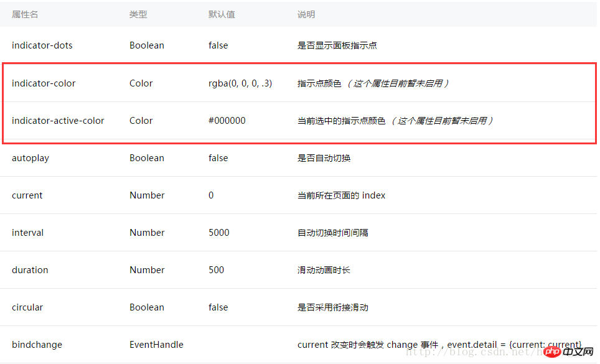Click the 是否自动切换 description
Viewport: 600px width, 364px height.
[x=324, y=158]
